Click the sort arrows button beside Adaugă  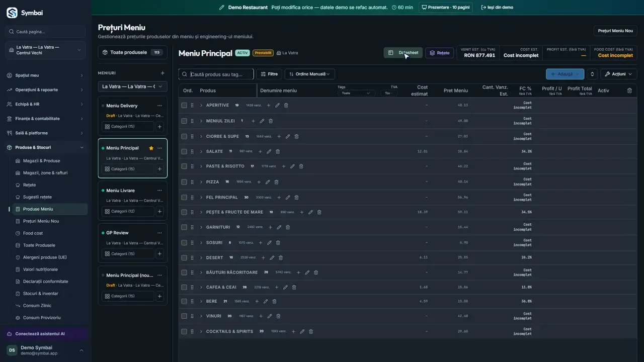592,74
